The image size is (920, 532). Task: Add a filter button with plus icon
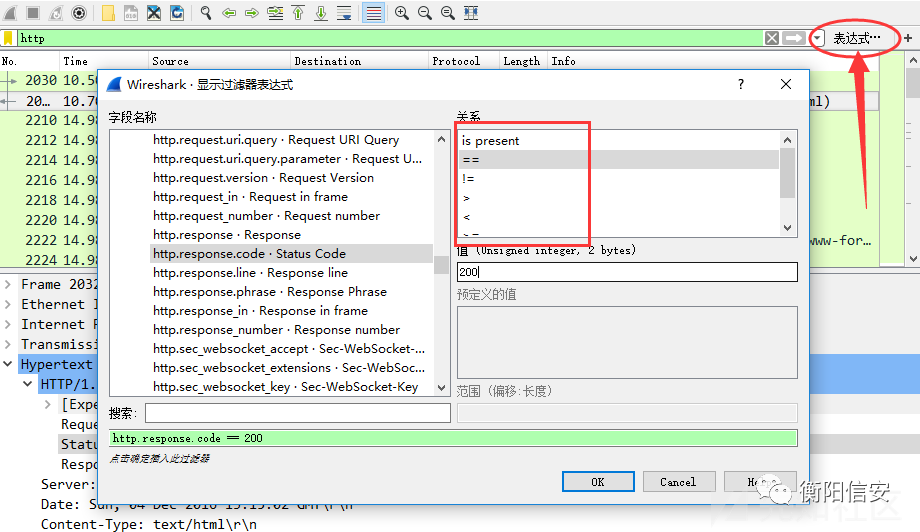pos(908,38)
